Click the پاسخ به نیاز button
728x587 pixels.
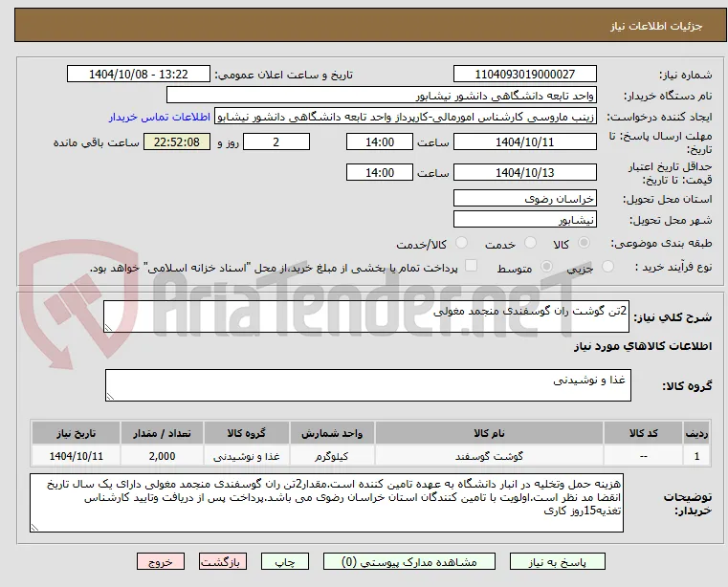pyautogui.click(x=557, y=561)
